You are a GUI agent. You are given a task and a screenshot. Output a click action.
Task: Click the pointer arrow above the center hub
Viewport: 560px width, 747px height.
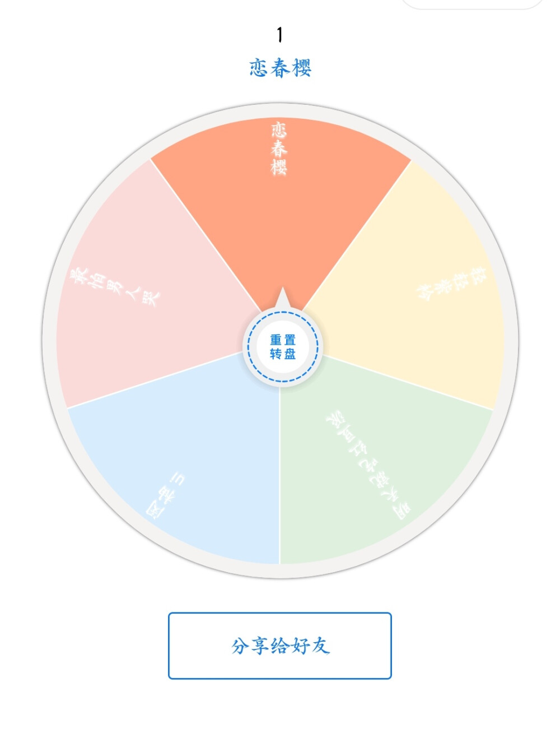tap(282, 300)
